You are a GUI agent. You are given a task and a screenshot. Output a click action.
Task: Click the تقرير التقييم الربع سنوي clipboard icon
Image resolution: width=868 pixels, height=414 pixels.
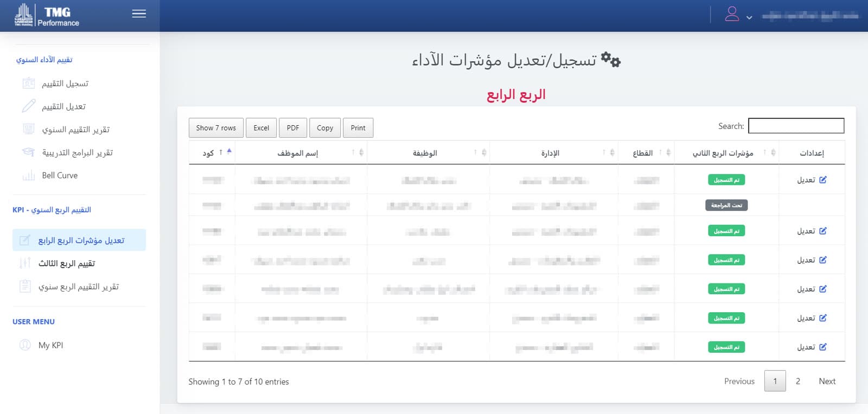pyautogui.click(x=25, y=286)
